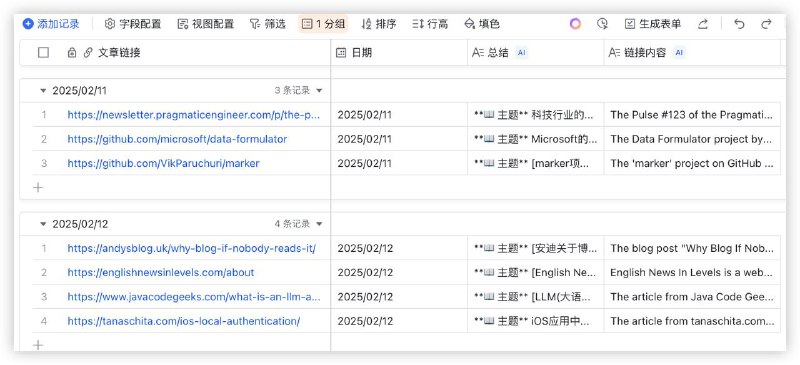Open the newsletter.pragmaticengineer.com link
Screen dimensions: 800x365
coord(193,115)
